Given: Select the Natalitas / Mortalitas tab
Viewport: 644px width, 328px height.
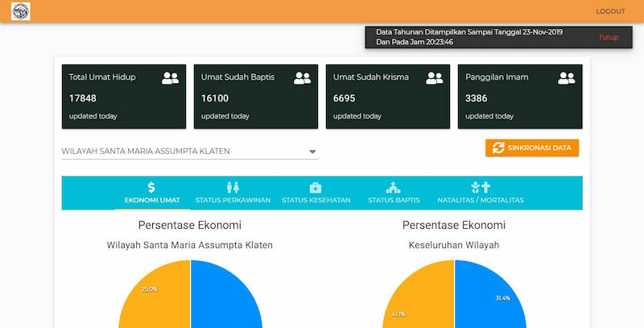Looking at the screenshot, I should (x=481, y=200).
